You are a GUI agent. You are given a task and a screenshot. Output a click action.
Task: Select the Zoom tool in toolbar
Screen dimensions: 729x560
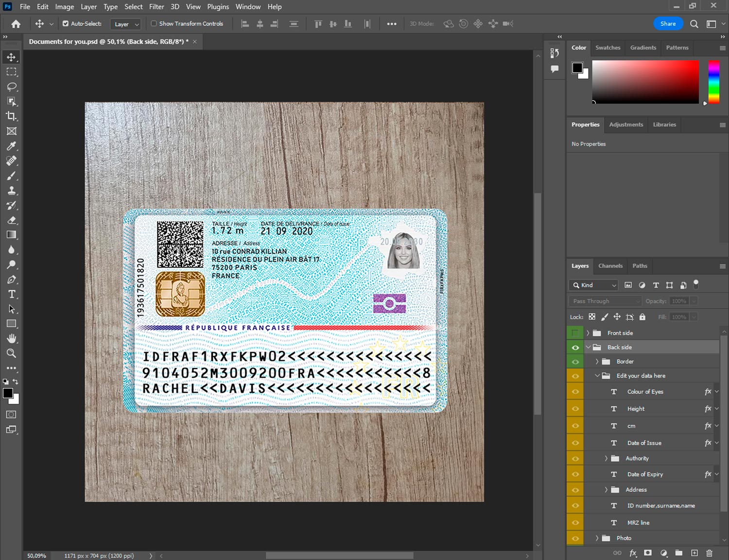tap(12, 353)
